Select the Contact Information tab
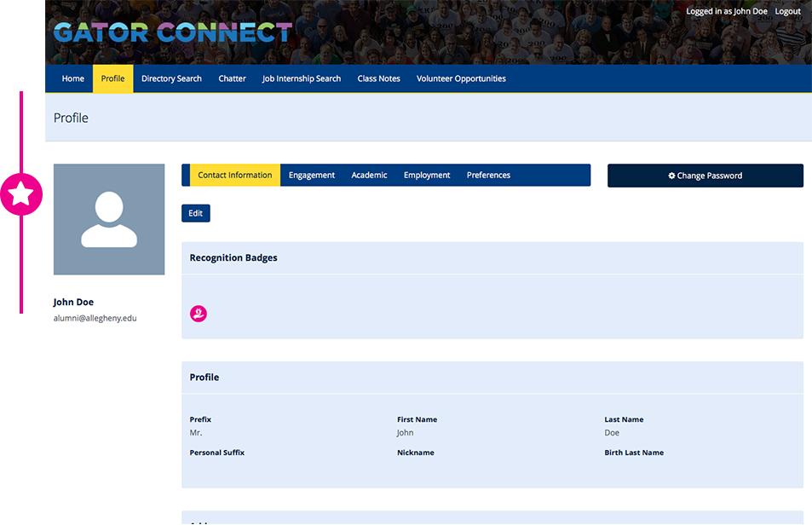The image size is (812, 525). tap(235, 175)
